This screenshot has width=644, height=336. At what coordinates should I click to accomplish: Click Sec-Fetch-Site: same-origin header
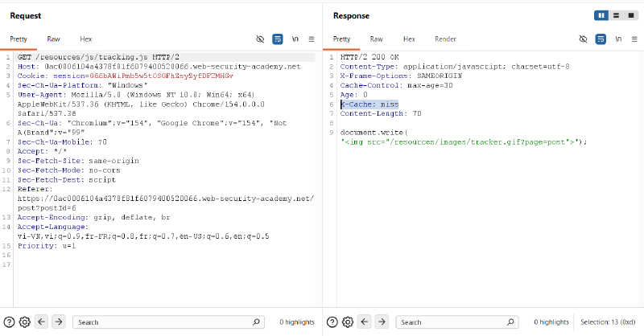tap(78, 161)
